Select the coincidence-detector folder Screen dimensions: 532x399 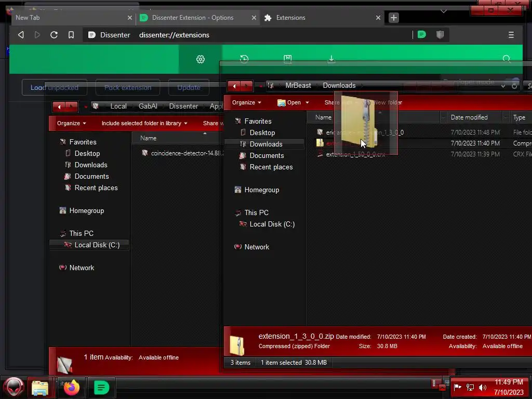click(x=182, y=153)
